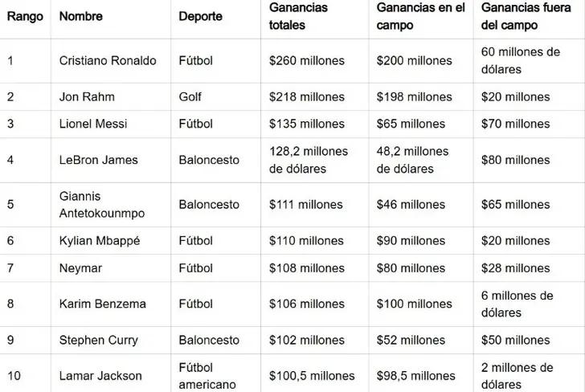The height and width of the screenshot is (392, 585).
Task: Click the Lionel Messi name cell
Action: point(93,125)
